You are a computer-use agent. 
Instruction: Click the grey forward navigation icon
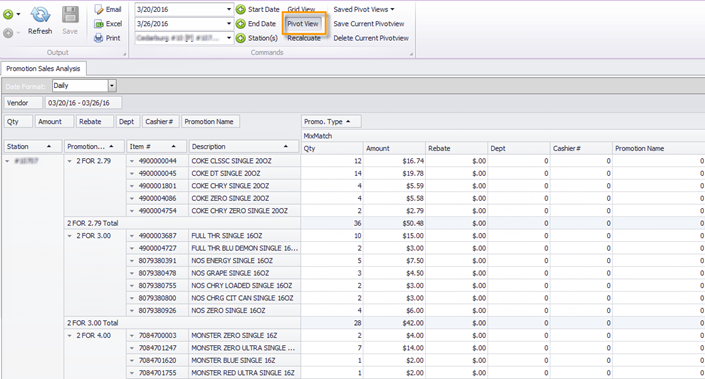pyautogui.click(x=8, y=33)
